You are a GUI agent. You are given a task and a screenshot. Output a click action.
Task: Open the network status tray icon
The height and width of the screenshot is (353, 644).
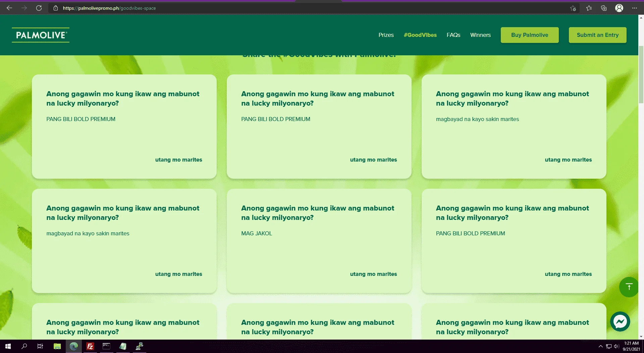[x=609, y=346]
